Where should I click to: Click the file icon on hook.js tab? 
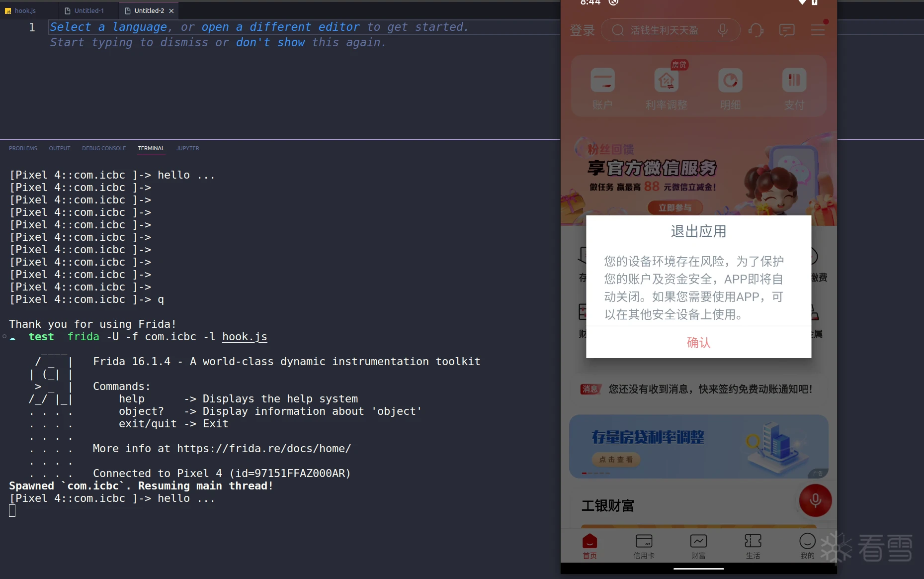[x=8, y=11]
